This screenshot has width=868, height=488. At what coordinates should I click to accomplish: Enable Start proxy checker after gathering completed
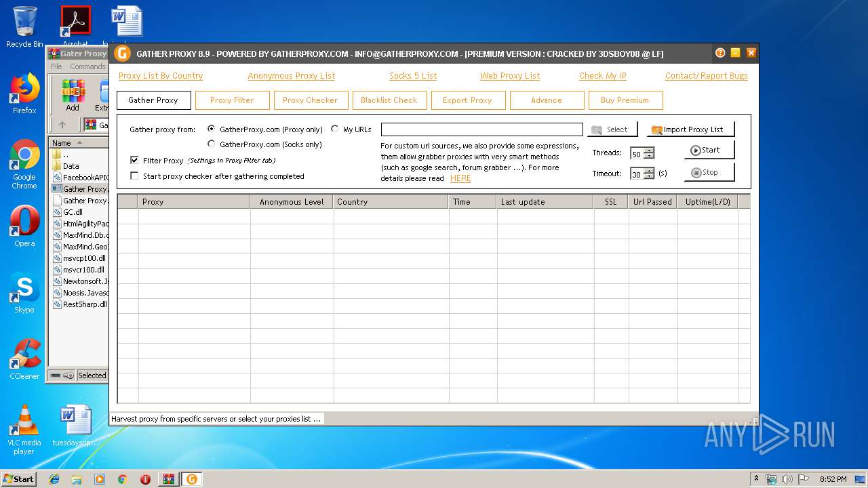[134, 176]
